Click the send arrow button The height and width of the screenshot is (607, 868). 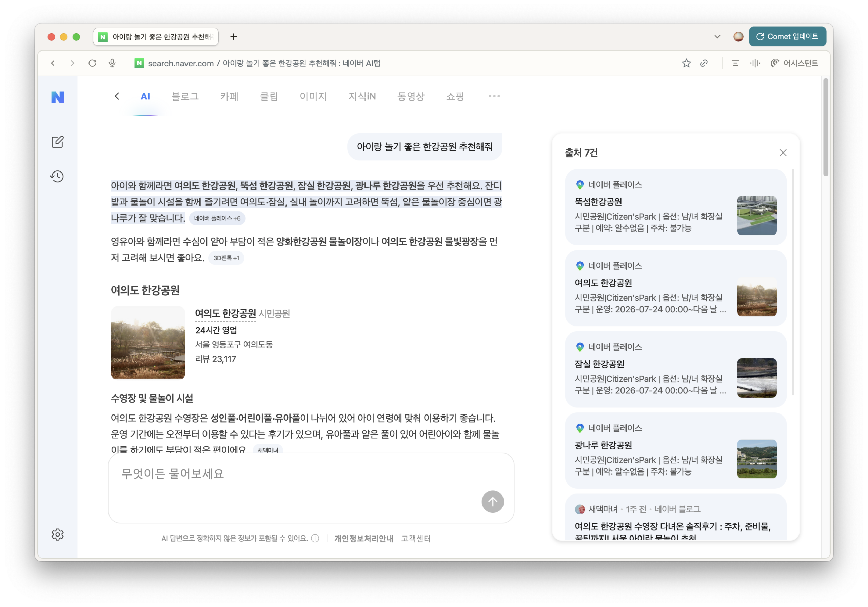click(492, 502)
